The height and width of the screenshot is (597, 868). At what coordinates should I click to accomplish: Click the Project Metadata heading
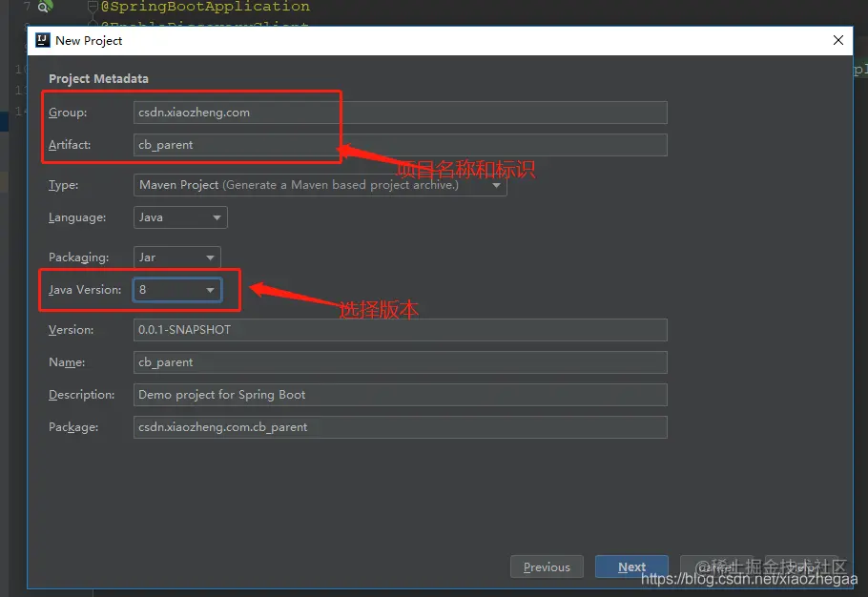98,78
